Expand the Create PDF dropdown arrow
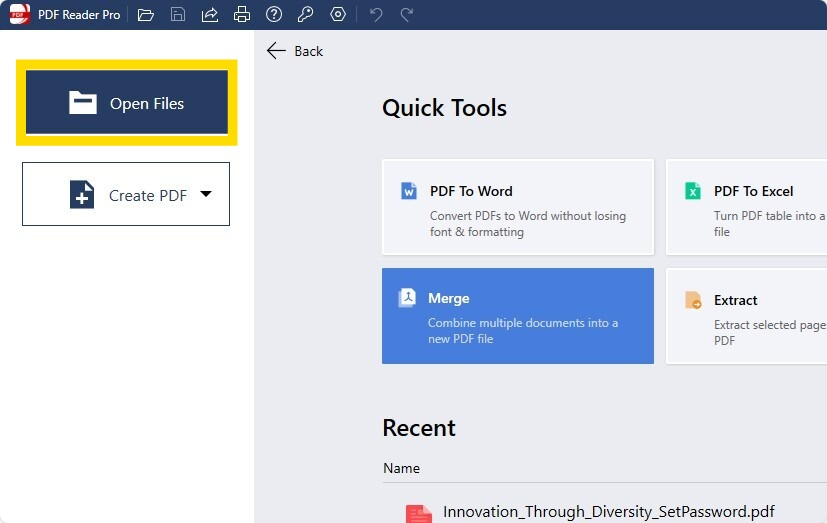 click(206, 194)
